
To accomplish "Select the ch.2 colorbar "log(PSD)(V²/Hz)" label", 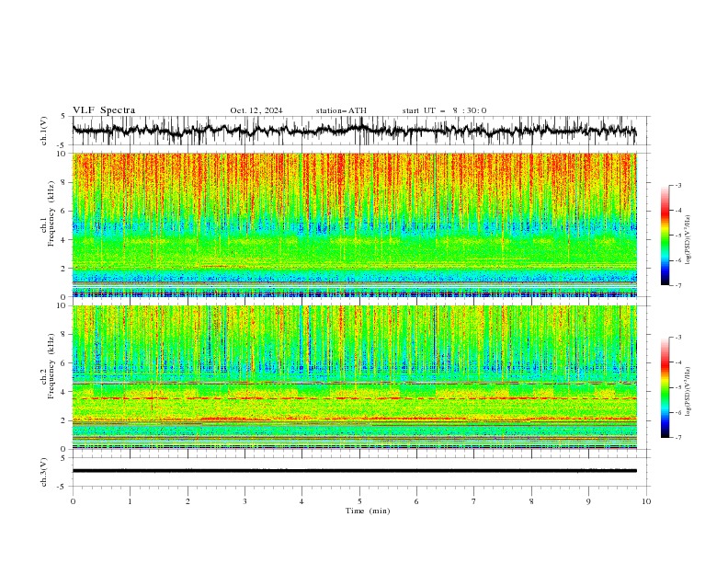I will point(688,392).
